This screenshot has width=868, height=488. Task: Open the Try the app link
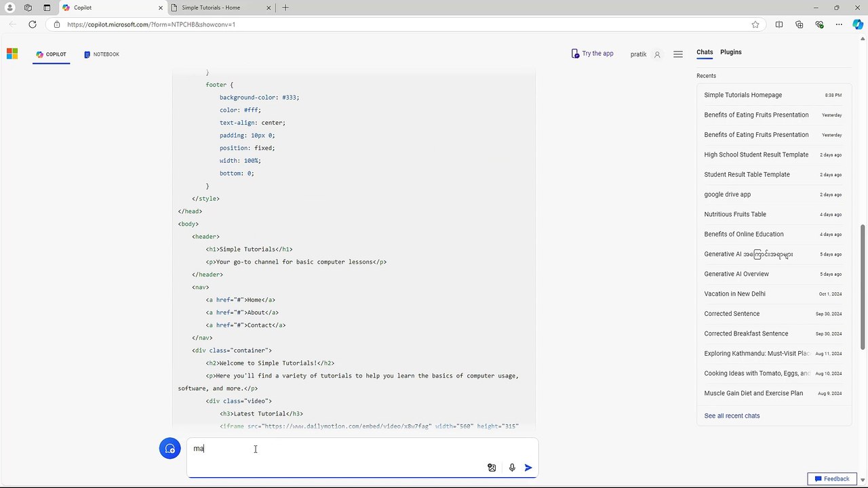tap(593, 54)
